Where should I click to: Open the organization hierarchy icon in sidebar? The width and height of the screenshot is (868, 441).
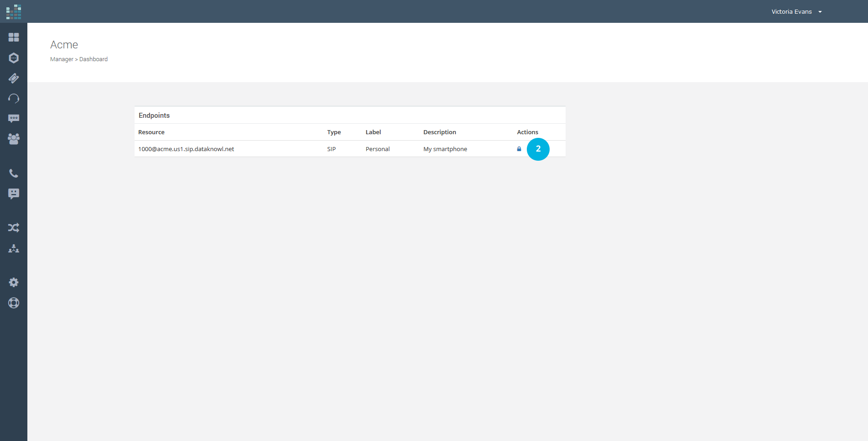tap(14, 248)
